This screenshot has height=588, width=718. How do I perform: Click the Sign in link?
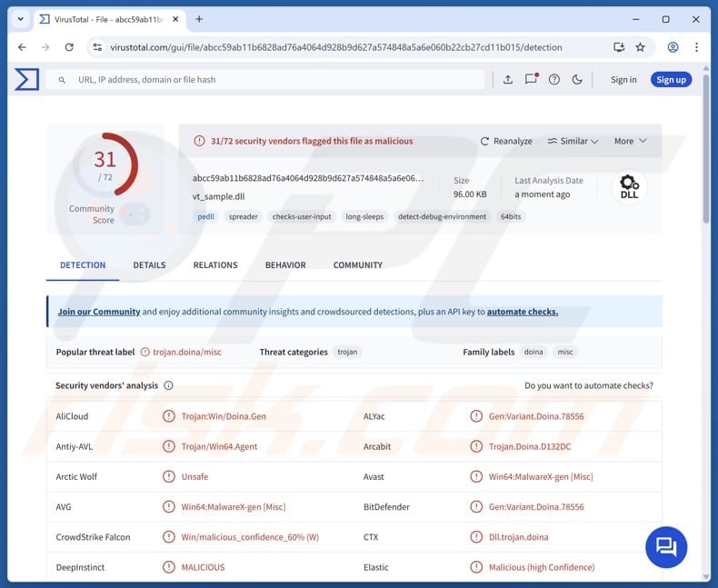[x=623, y=80]
